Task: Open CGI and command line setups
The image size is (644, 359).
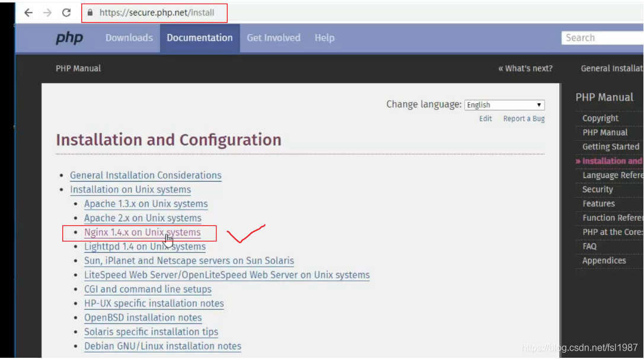Action: tap(148, 289)
